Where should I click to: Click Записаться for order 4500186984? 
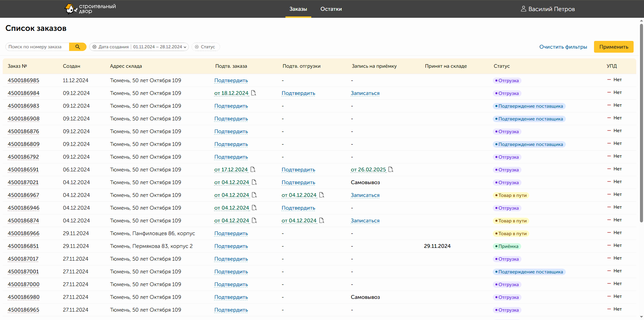coord(365,93)
